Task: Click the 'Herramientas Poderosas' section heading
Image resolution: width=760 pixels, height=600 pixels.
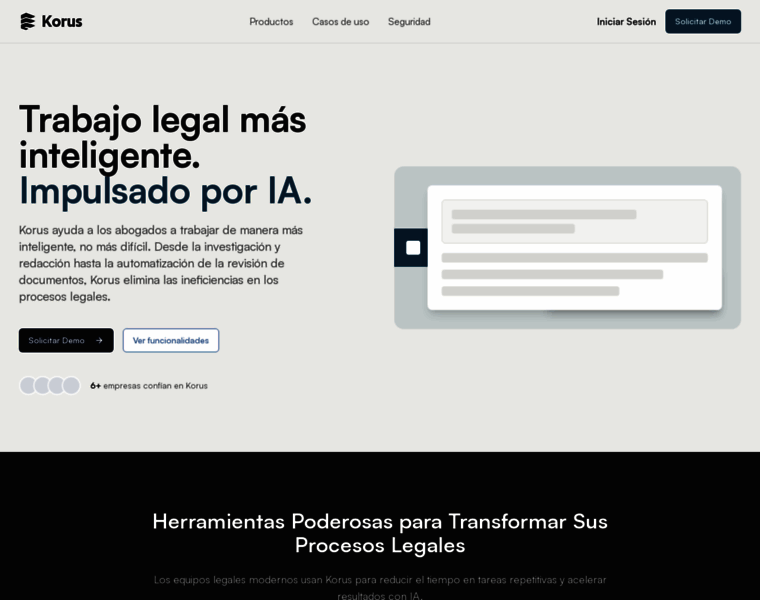Action: click(x=380, y=533)
